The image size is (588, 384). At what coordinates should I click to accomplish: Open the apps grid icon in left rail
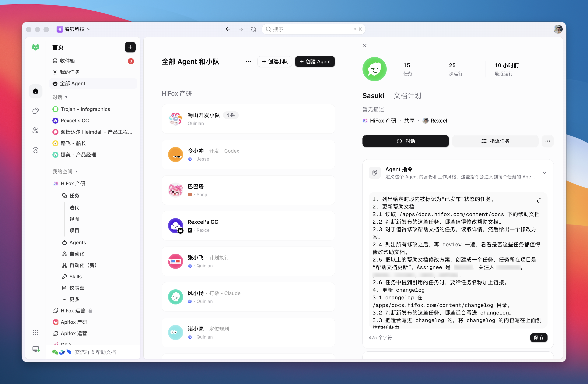(x=36, y=332)
